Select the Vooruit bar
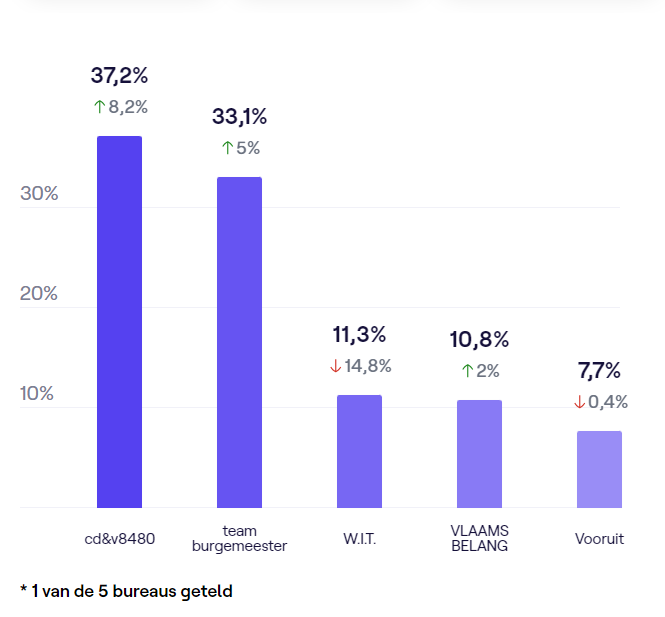Screen dimensions: 665x617 click(599, 469)
